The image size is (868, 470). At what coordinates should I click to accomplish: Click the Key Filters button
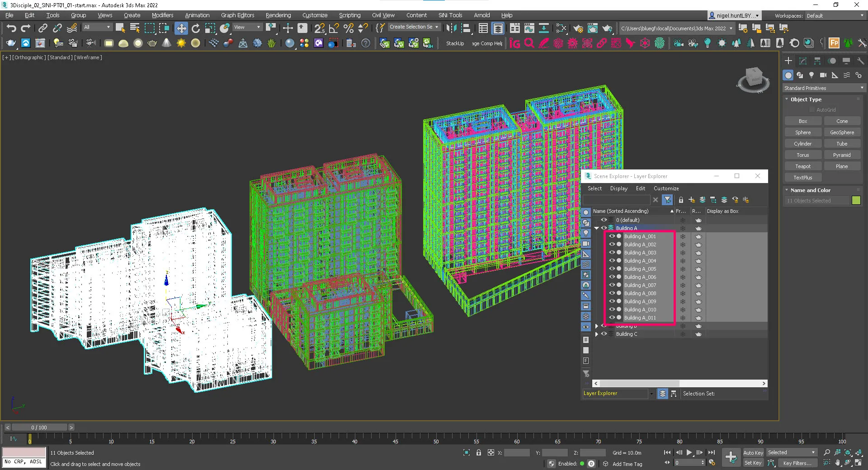(797, 463)
